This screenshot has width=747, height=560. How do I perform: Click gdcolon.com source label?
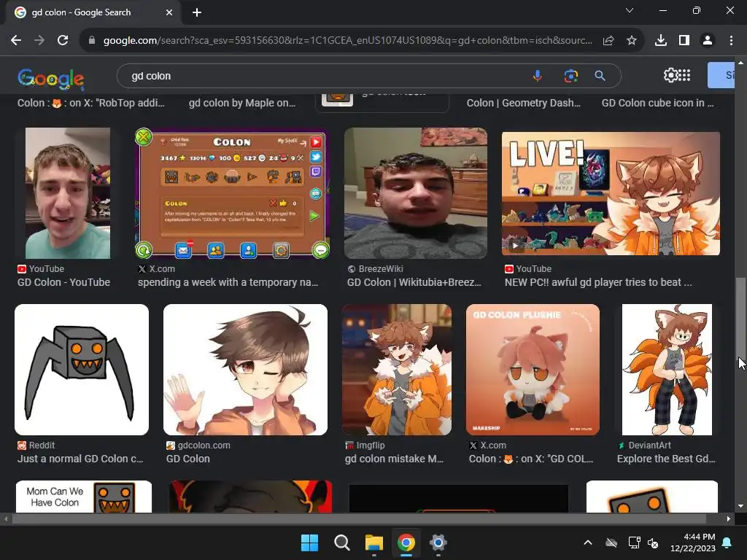[204, 446]
